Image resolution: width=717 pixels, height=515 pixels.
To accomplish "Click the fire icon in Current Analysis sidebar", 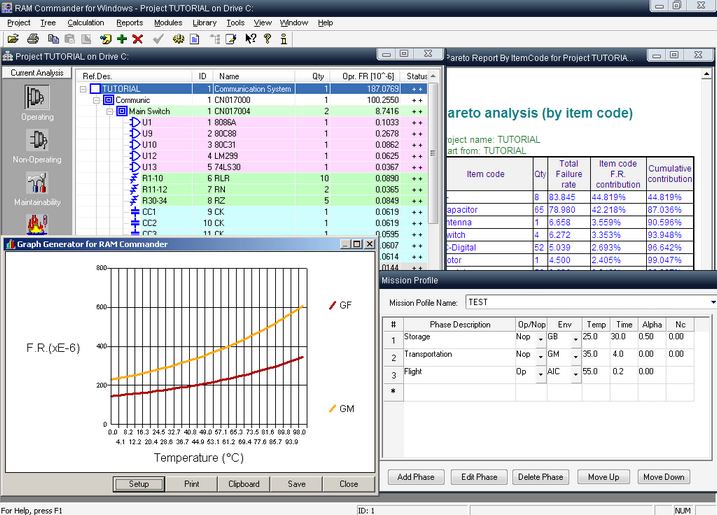I will tap(37, 224).
